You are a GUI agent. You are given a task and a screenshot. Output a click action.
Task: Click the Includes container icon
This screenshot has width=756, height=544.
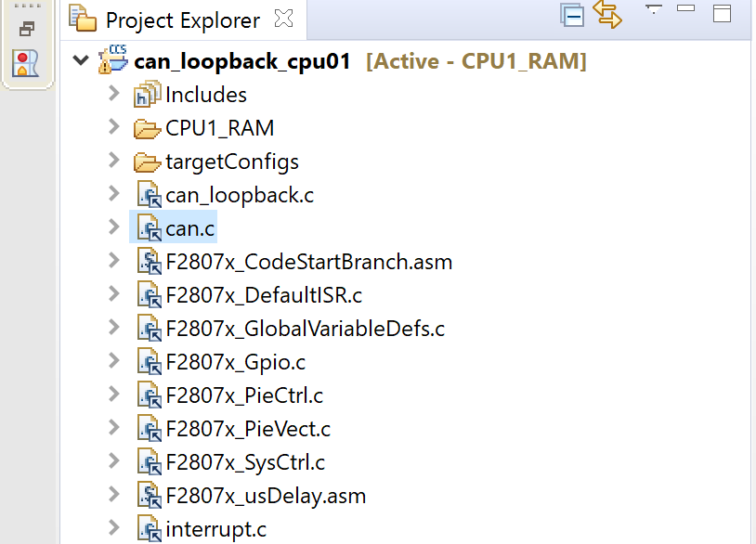pyautogui.click(x=145, y=94)
